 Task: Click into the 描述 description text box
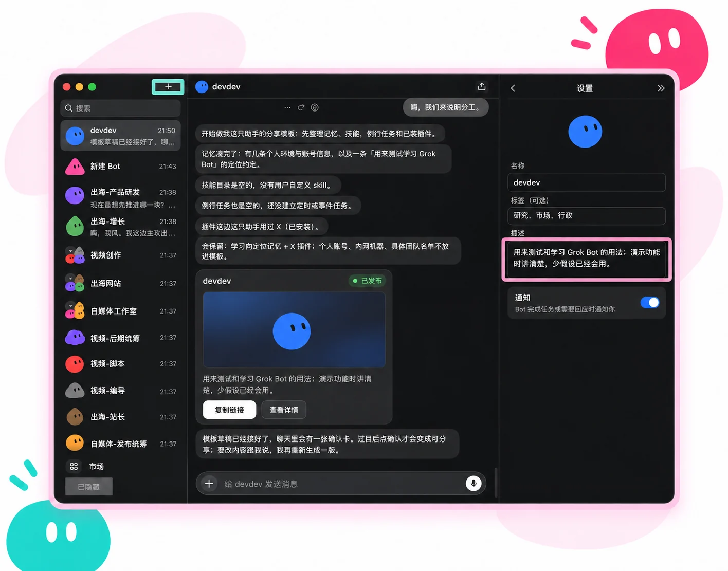(x=587, y=259)
